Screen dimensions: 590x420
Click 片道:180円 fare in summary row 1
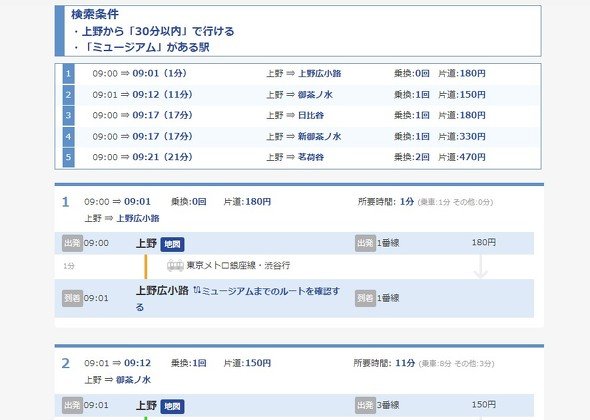pyautogui.click(x=462, y=73)
